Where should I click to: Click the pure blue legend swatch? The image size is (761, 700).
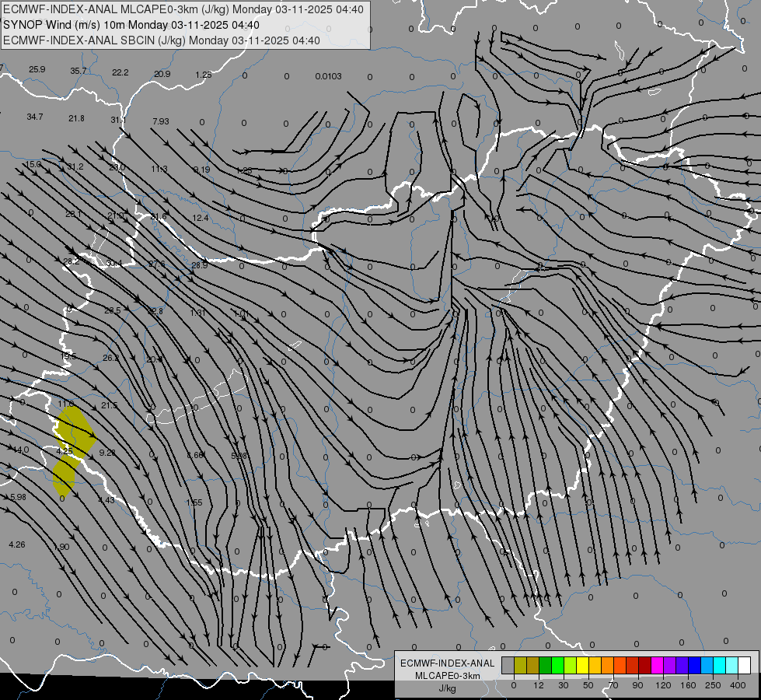[x=695, y=665]
